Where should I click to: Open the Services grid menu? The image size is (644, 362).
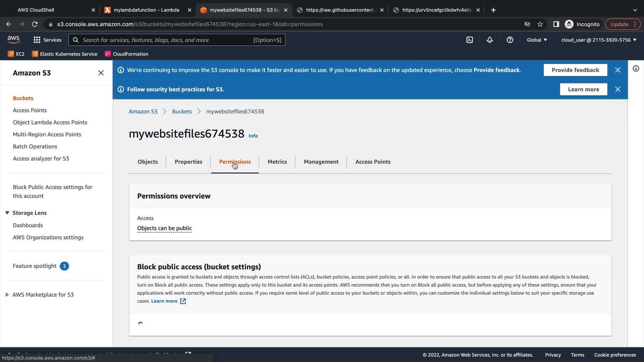[47, 40]
